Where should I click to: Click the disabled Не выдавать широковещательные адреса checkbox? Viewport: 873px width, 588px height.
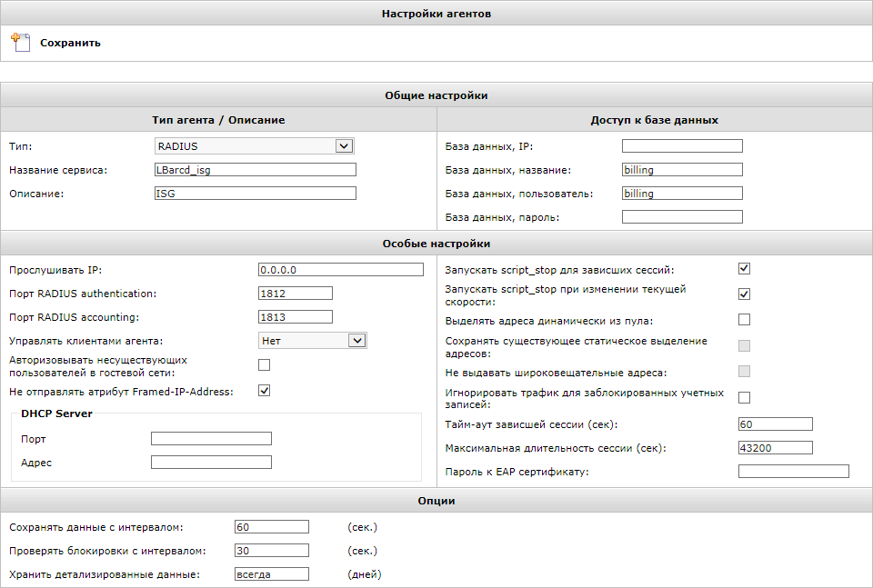(745, 371)
